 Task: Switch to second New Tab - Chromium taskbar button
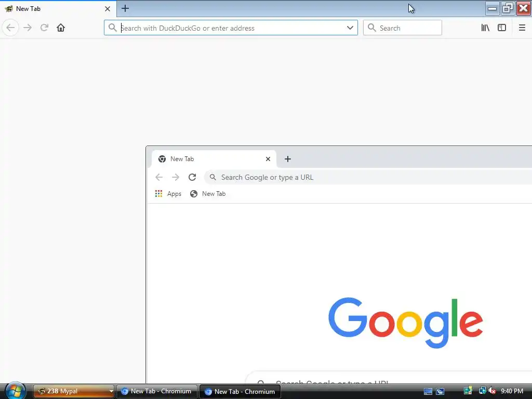[240, 391]
